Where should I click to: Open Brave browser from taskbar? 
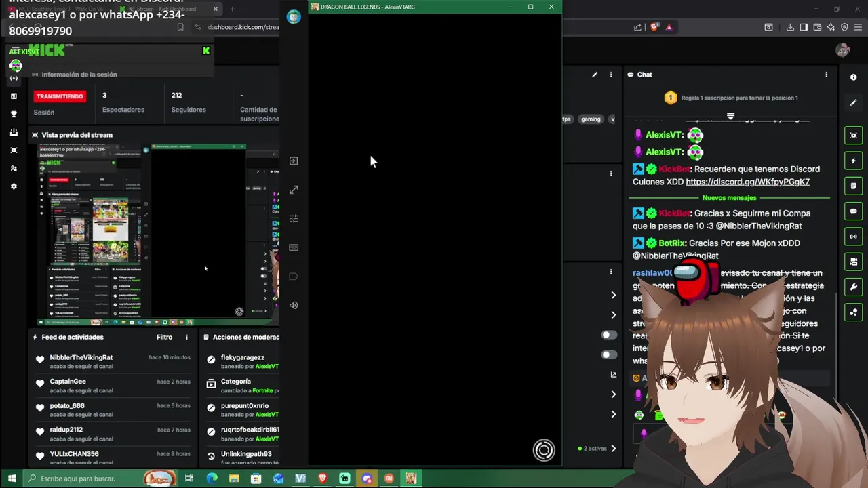[322, 479]
